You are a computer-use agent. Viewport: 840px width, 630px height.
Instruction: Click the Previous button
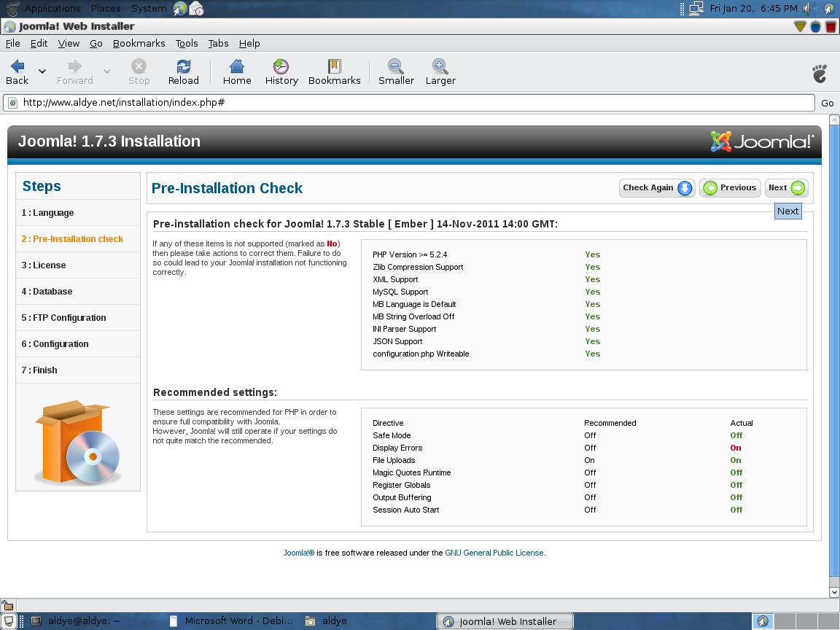(730, 188)
